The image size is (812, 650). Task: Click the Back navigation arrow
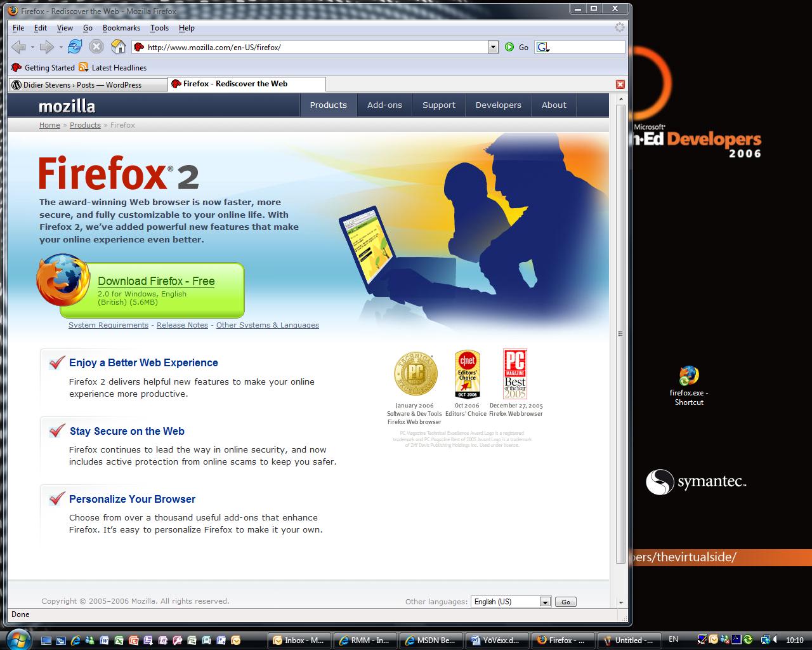tap(18, 47)
